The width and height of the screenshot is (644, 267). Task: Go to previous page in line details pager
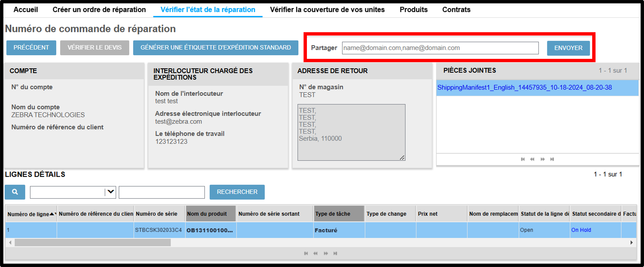315,253
